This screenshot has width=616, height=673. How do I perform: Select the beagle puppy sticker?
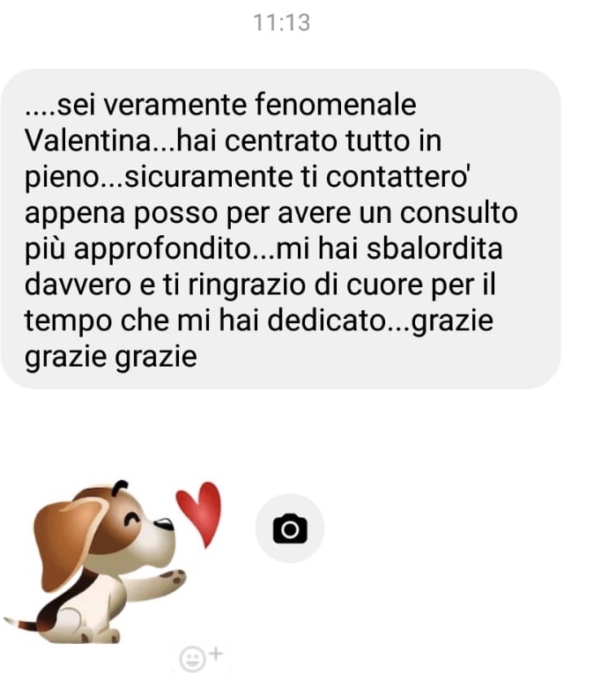113,562
